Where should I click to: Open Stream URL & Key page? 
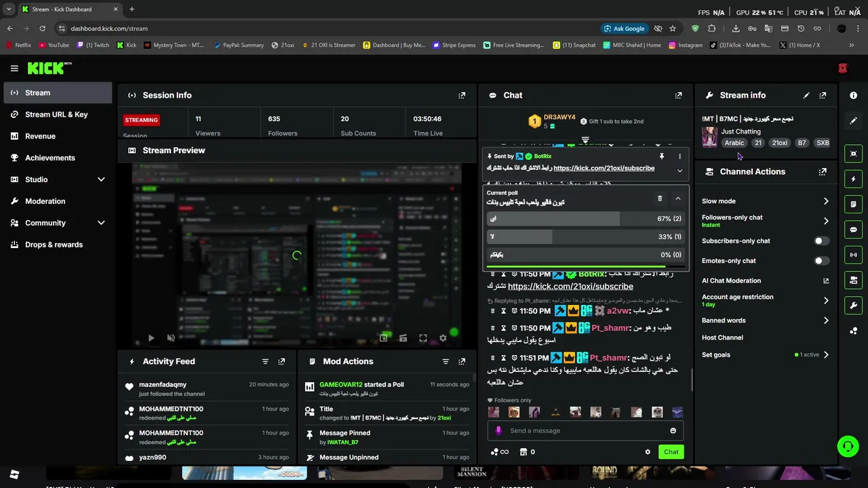click(x=58, y=115)
